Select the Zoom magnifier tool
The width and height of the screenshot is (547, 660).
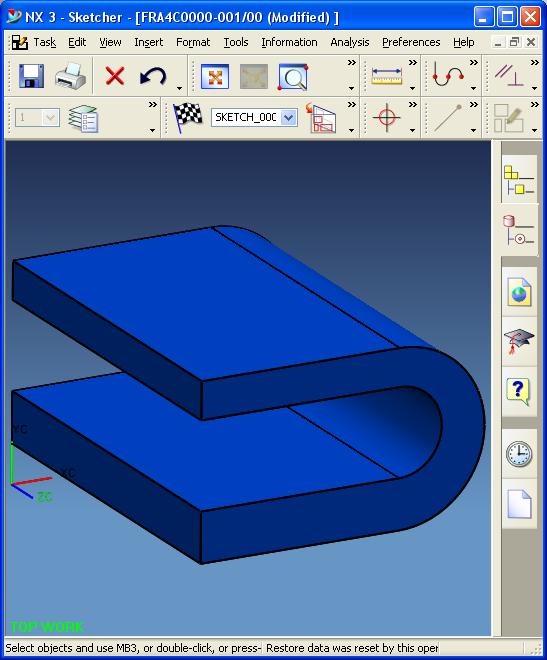(x=293, y=77)
